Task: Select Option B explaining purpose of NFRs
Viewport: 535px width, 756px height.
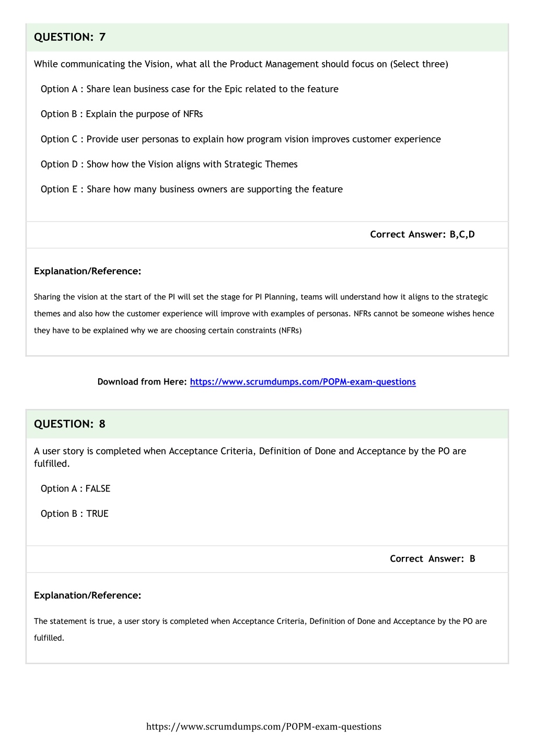Action: [122, 114]
